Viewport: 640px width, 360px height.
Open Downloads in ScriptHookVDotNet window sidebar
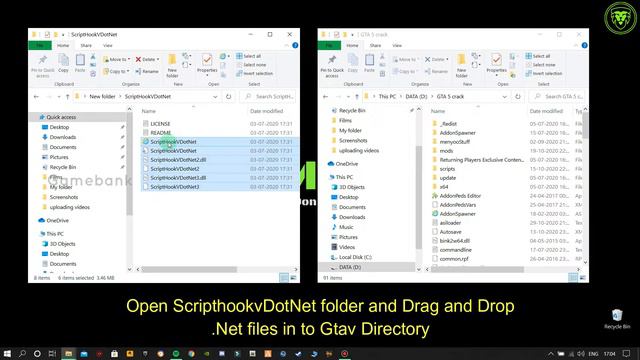(62, 137)
